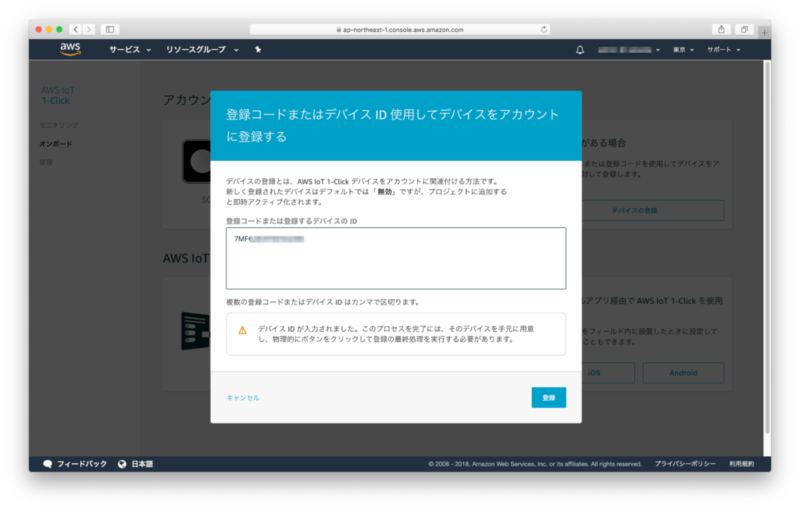This screenshot has height=510, width=800.
Task: Click the page vertical scrollbar
Action: coord(767,247)
